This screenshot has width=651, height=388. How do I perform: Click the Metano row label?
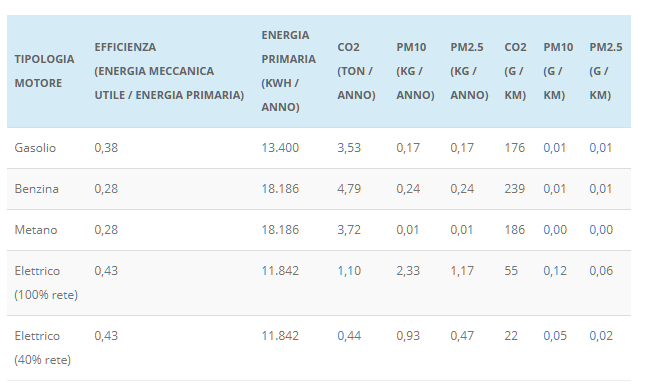pyautogui.click(x=36, y=230)
